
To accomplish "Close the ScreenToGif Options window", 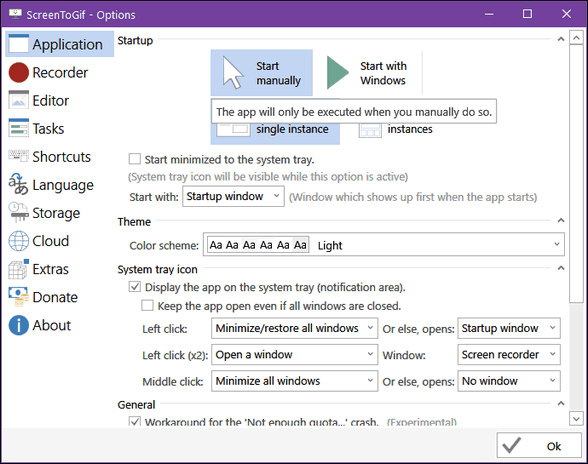I will pos(566,14).
